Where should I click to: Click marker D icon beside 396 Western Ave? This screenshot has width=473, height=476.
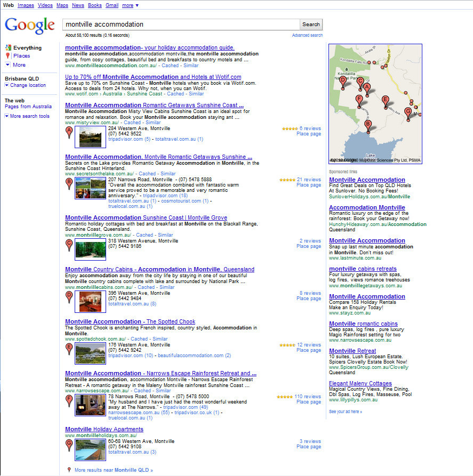point(69,297)
